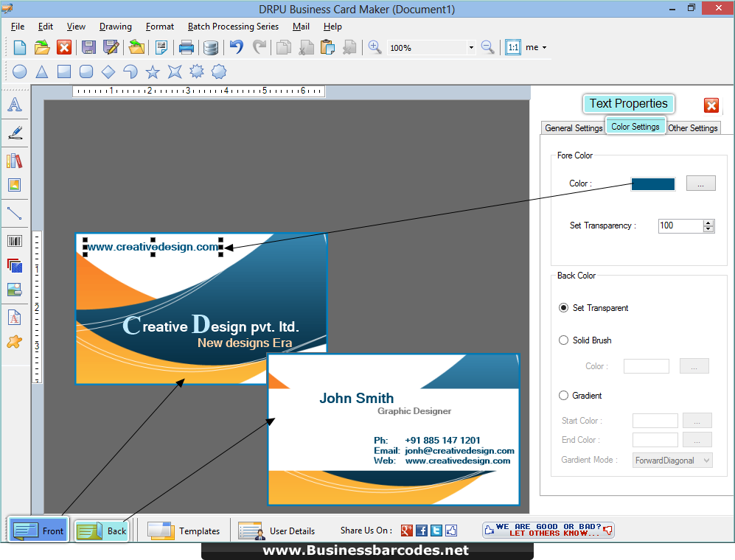Image resolution: width=735 pixels, height=560 pixels.
Task: Pick the ellipse shape tool
Action: [x=19, y=71]
